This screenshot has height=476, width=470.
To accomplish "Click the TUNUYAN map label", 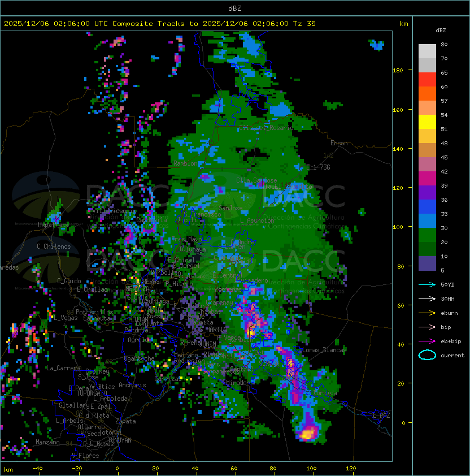I will coord(120,440).
